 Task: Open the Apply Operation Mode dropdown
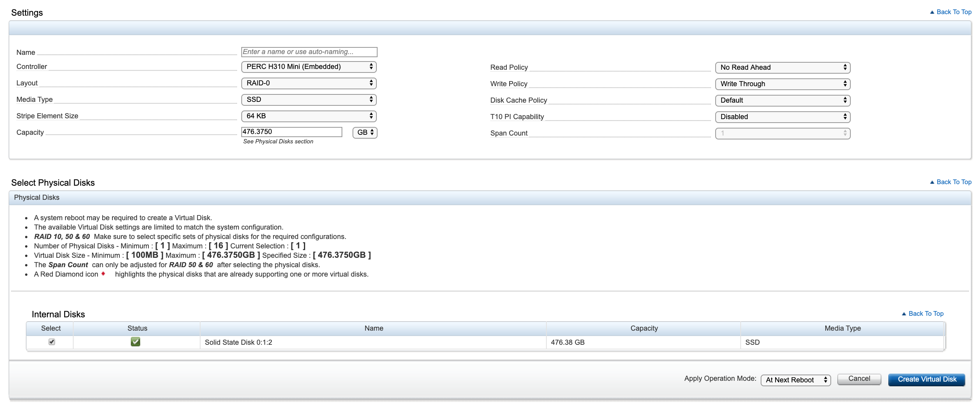click(x=795, y=380)
